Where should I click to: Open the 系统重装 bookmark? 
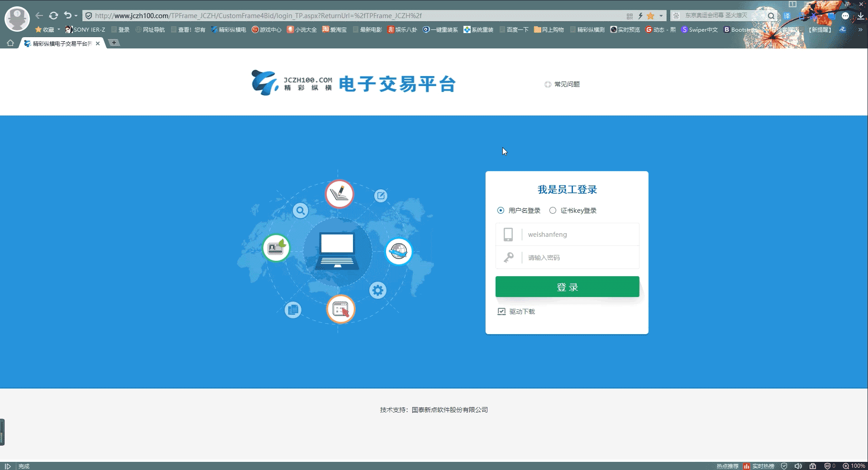pyautogui.click(x=478, y=30)
